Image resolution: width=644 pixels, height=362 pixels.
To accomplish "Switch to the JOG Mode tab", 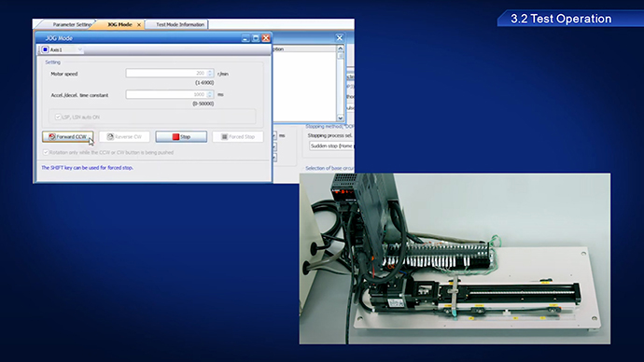I will point(119,24).
